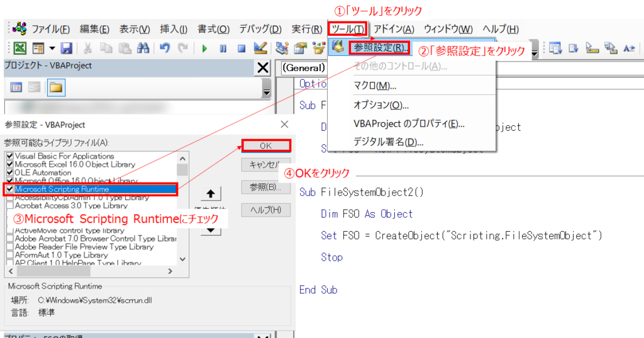Click the Paste clipboard icon
The height and width of the screenshot is (338, 644).
(x=125, y=48)
